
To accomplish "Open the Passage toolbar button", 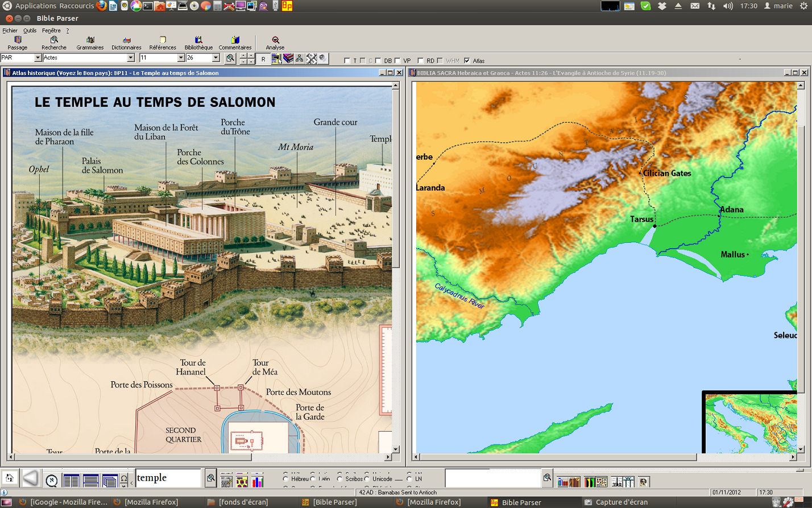I will point(18,43).
